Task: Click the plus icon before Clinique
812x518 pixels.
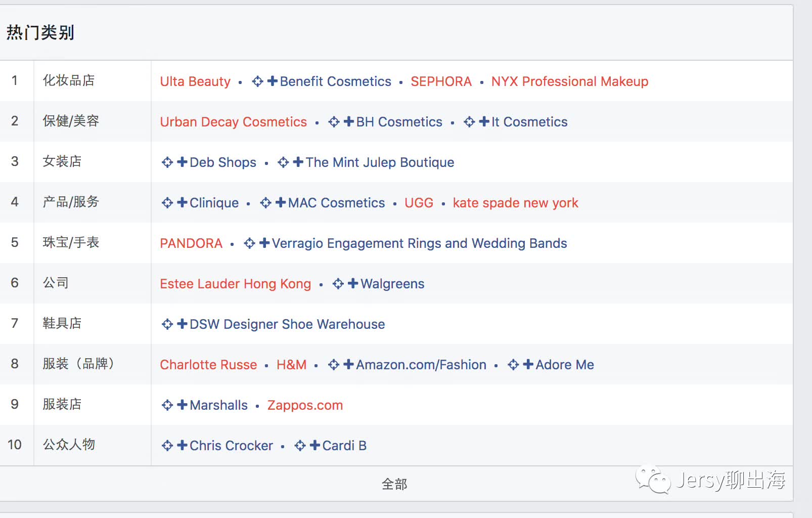Action: click(183, 202)
